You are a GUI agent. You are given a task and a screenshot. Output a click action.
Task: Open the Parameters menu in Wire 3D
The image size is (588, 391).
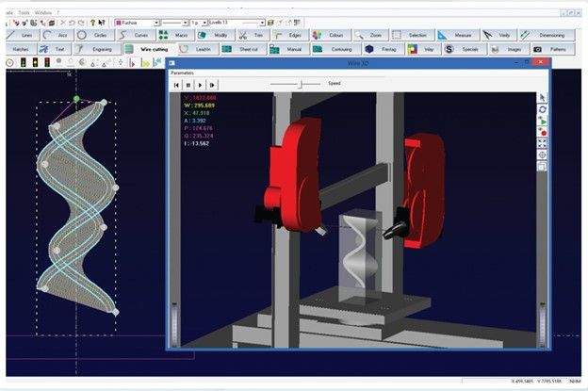click(184, 73)
